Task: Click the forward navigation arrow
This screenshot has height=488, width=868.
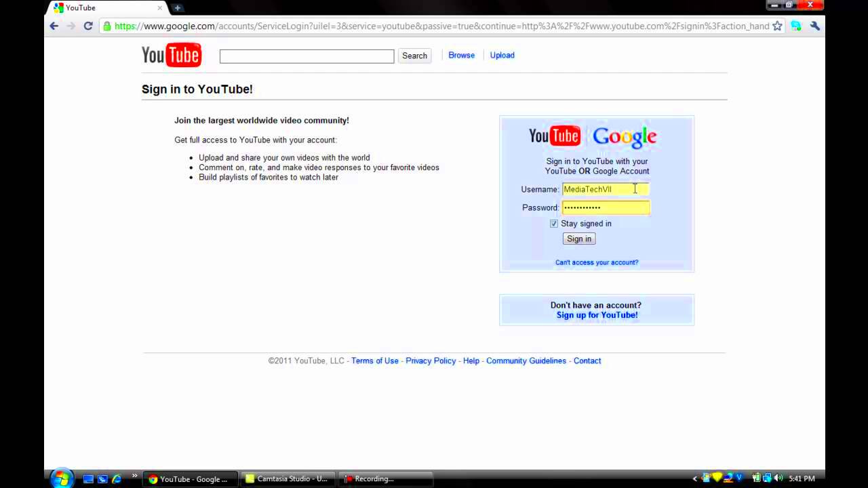Action: (71, 26)
